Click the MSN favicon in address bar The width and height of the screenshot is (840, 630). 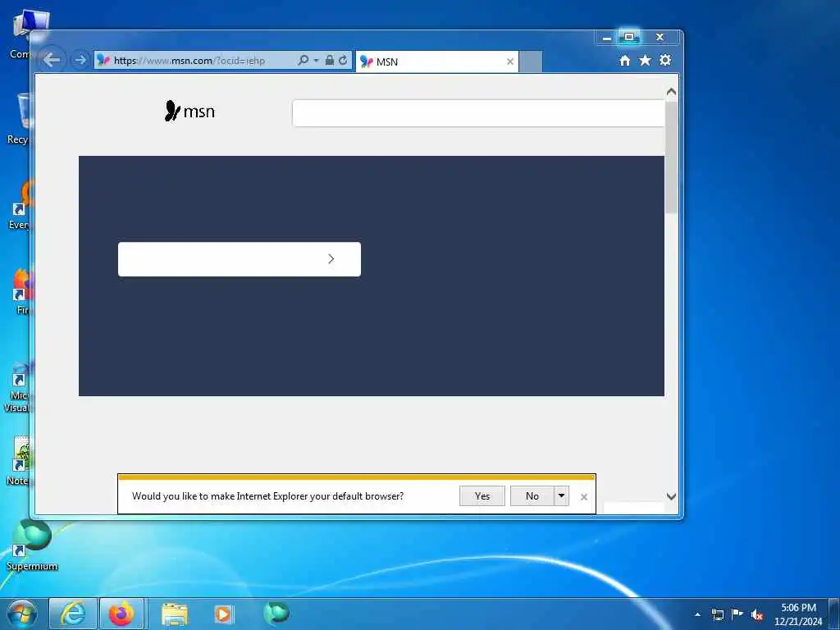[103, 61]
